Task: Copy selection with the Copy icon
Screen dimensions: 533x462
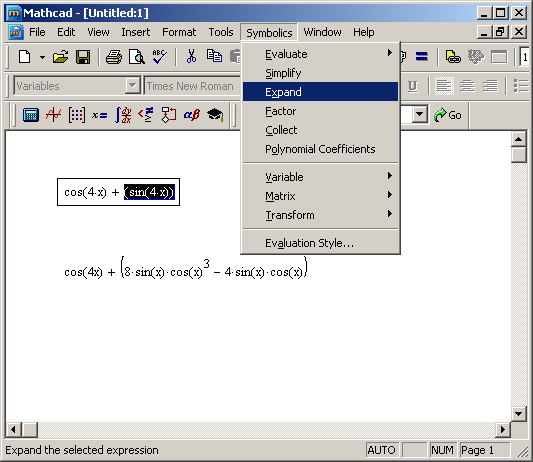Action: (214, 56)
